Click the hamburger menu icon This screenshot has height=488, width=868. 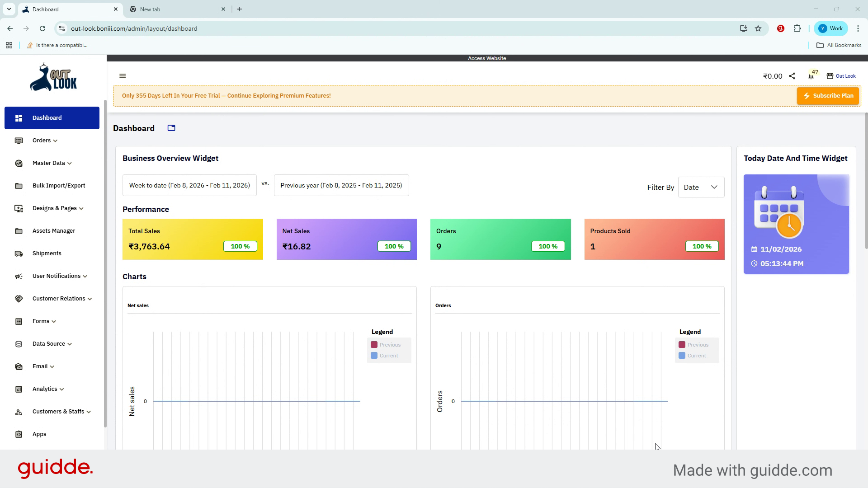123,76
